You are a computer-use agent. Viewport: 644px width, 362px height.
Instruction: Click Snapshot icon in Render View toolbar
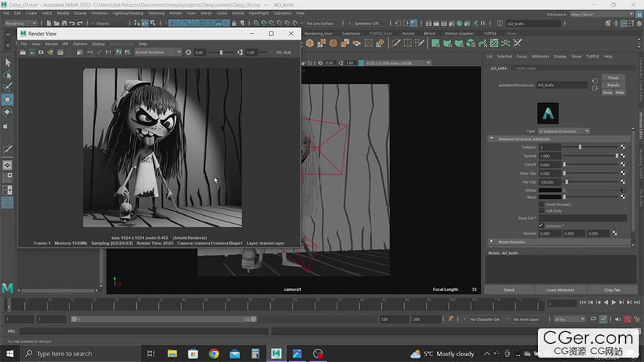click(x=41, y=53)
